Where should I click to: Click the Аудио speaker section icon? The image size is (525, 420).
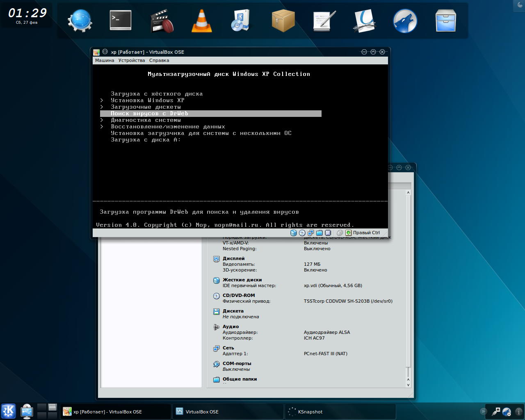click(x=217, y=327)
